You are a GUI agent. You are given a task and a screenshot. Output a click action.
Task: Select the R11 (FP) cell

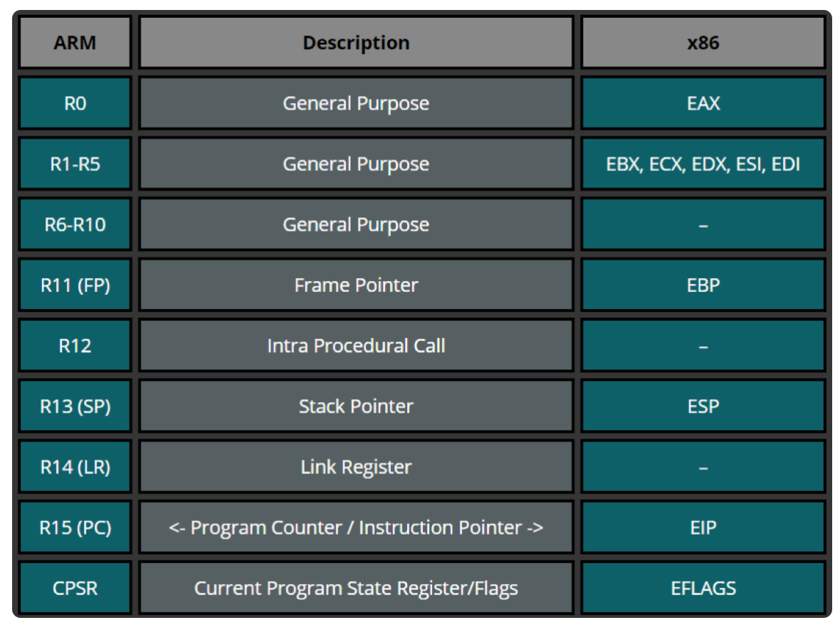point(75,285)
